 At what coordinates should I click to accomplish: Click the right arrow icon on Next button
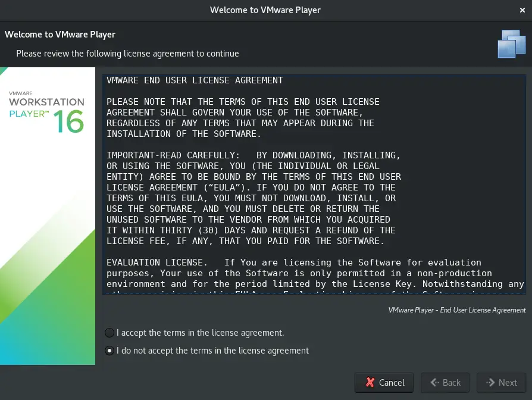click(490, 383)
